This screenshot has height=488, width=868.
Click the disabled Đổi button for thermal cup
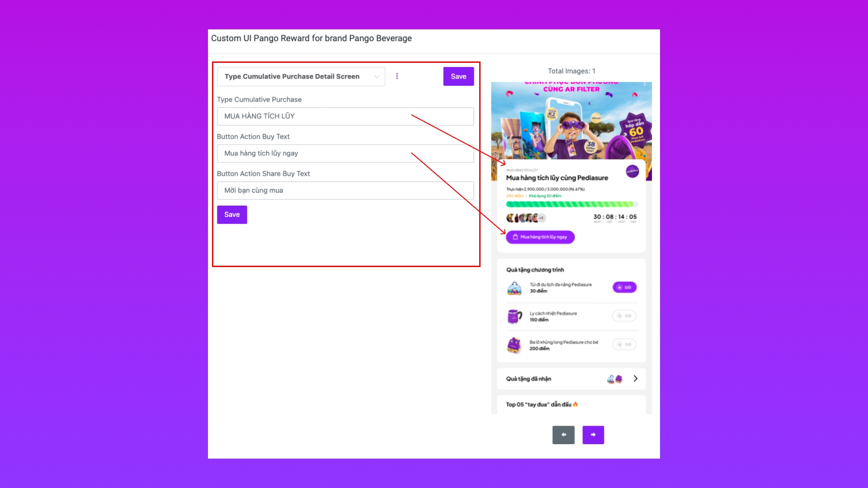coord(624,316)
